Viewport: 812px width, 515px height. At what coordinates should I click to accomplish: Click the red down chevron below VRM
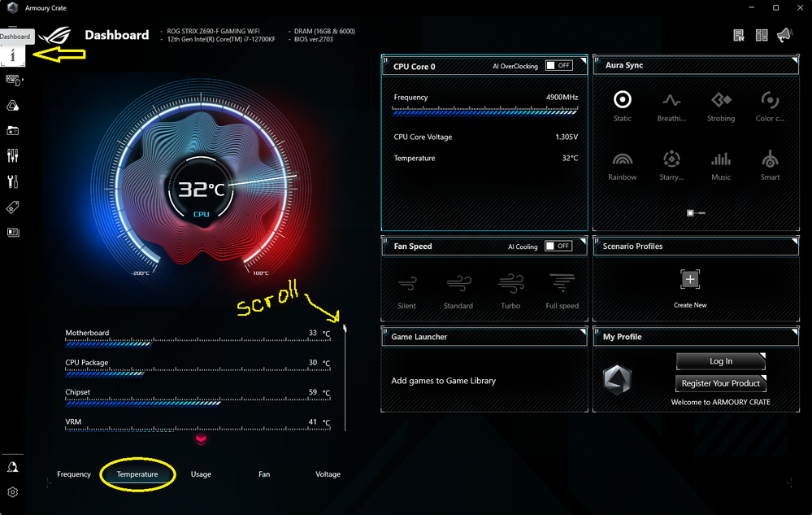click(201, 440)
